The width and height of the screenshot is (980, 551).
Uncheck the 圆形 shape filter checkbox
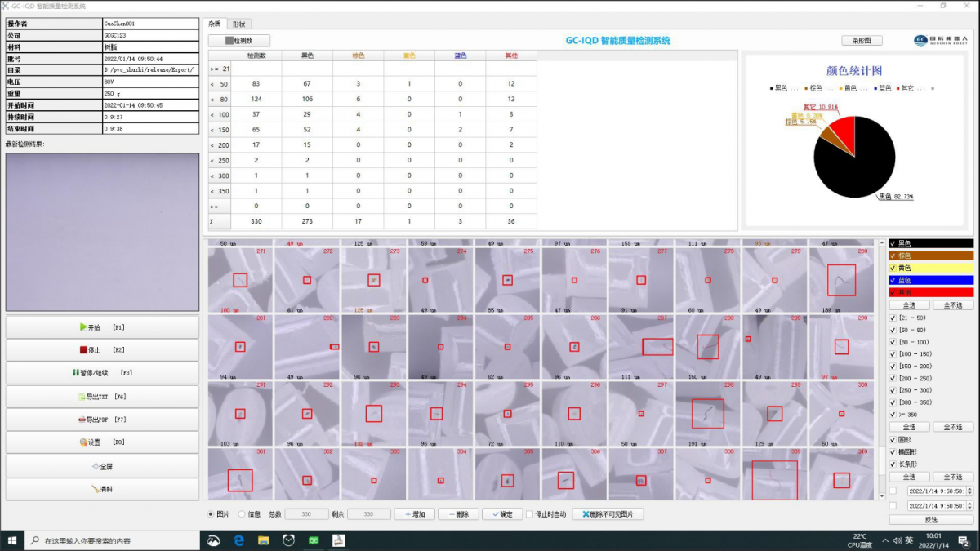point(893,440)
